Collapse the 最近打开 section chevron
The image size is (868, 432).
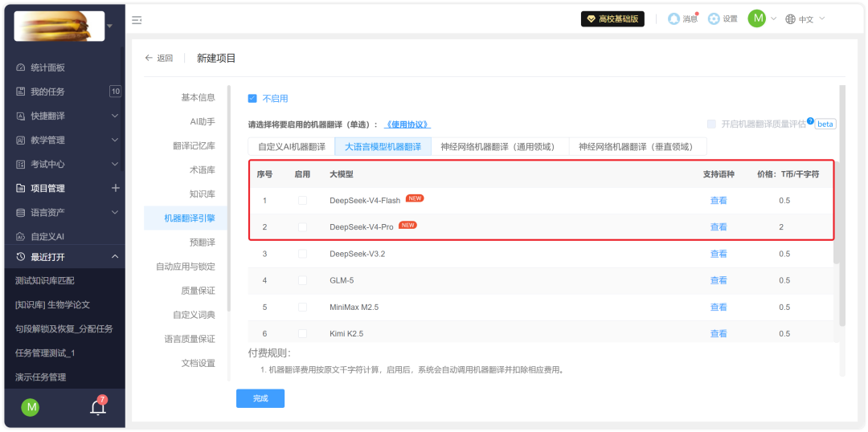(x=115, y=257)
